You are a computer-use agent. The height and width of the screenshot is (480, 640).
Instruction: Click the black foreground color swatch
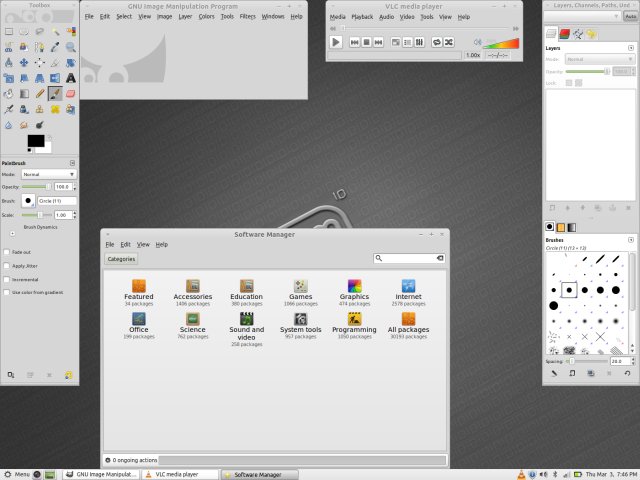(36, 140)
